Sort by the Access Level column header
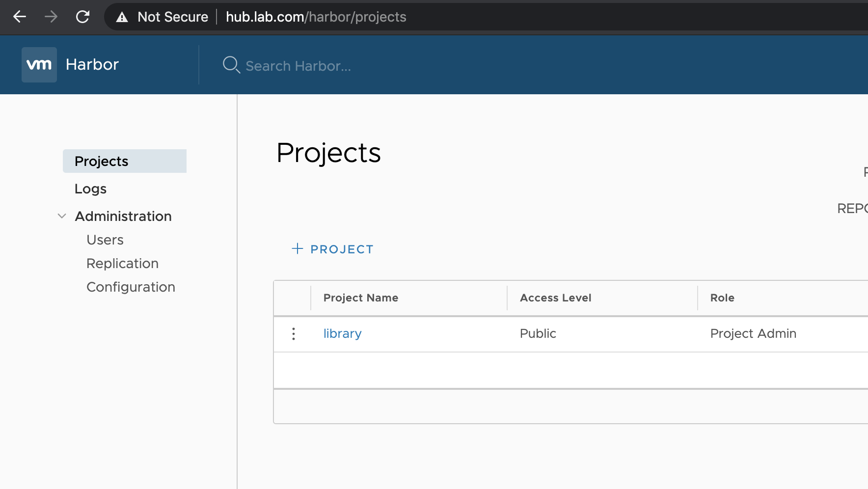Screen dimensions: 868x489 pyautogui.click(x=556, y=298)
